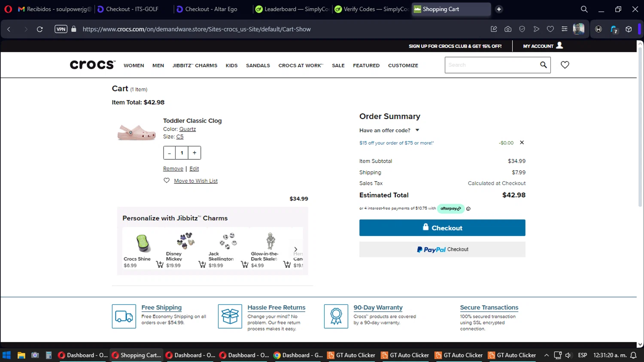Reload the page with browser refresh icon
Image resolution: width=644 pixels, height=362 pixels.
coord(40,29)
